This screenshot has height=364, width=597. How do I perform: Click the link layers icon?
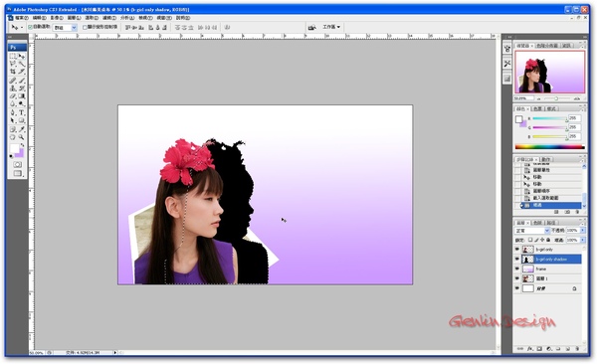click(520, 348)
